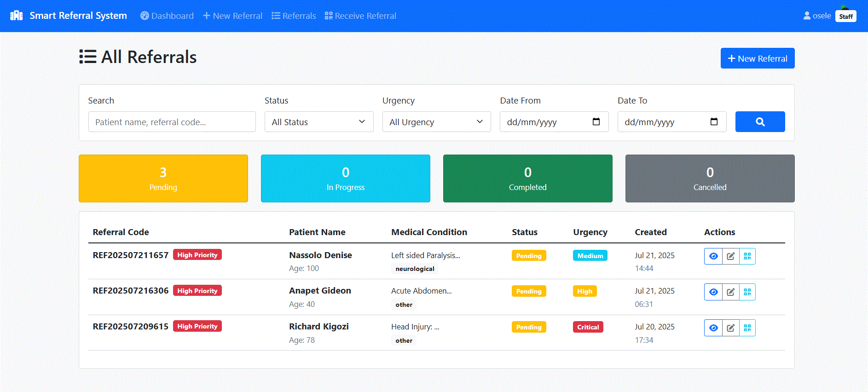868x392 pixels.
Task: Click the osele username link
Action: pyautogui.click(x=822, y=16)
